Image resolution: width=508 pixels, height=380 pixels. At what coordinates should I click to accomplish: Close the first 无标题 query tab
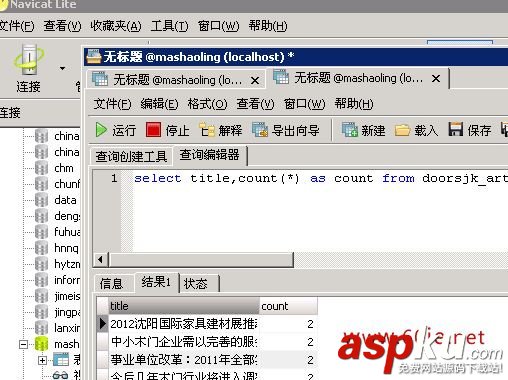click(255, 80)
